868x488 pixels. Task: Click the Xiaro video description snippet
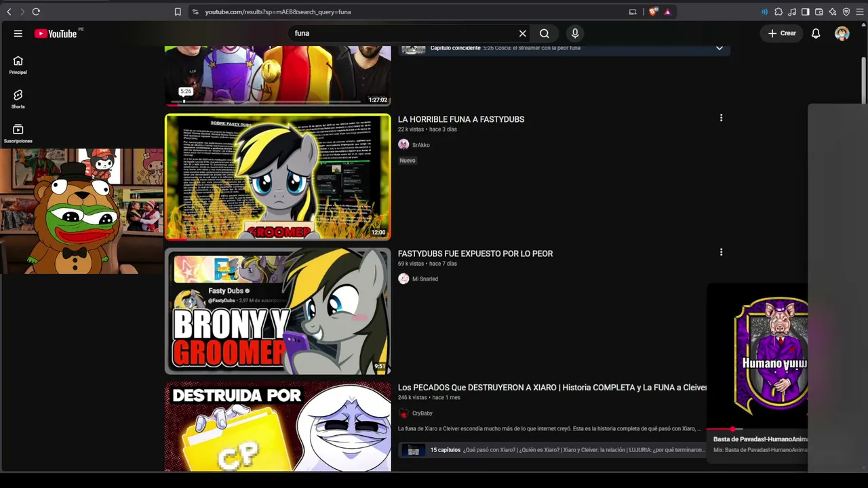pyautogui.click(x=550, y=428)
